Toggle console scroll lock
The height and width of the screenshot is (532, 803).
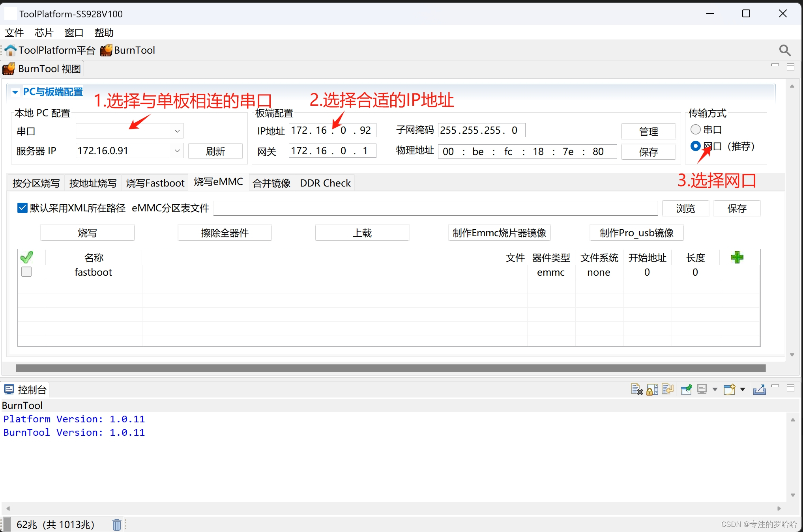(652, 389)
